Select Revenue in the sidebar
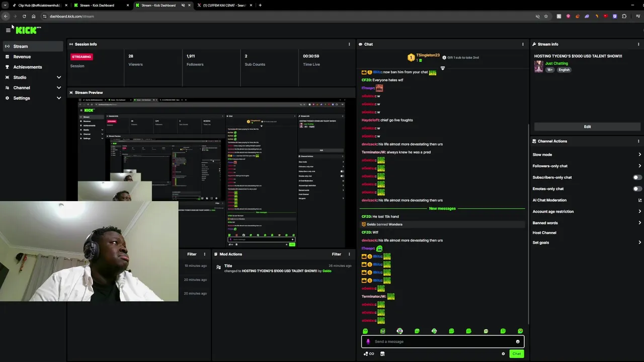 click(33, 57)
